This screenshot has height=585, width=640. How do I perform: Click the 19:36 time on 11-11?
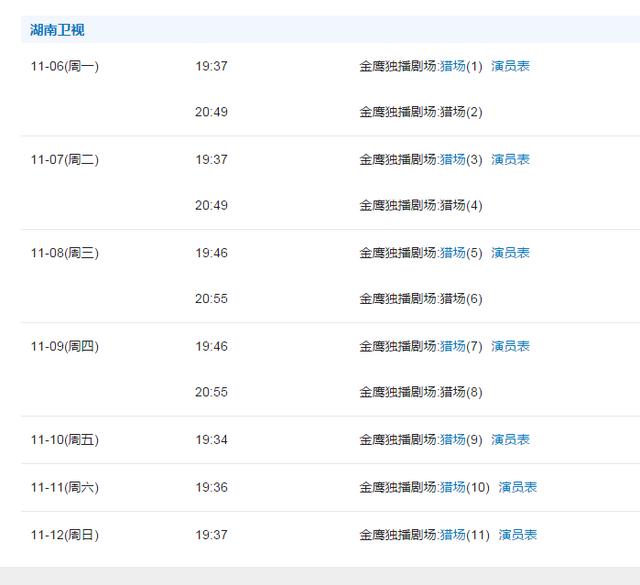point(211,487)
